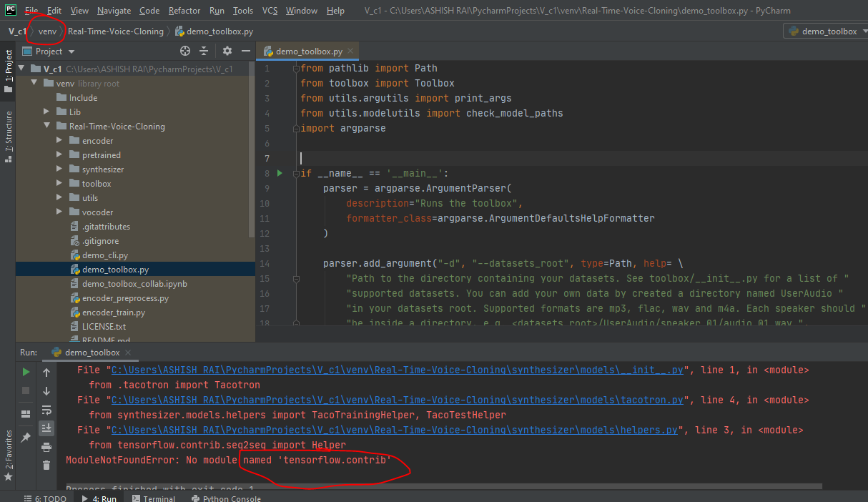Viewport: 868px width, 502px height.
Task: Select the Include folder
Action: [83, 98]
